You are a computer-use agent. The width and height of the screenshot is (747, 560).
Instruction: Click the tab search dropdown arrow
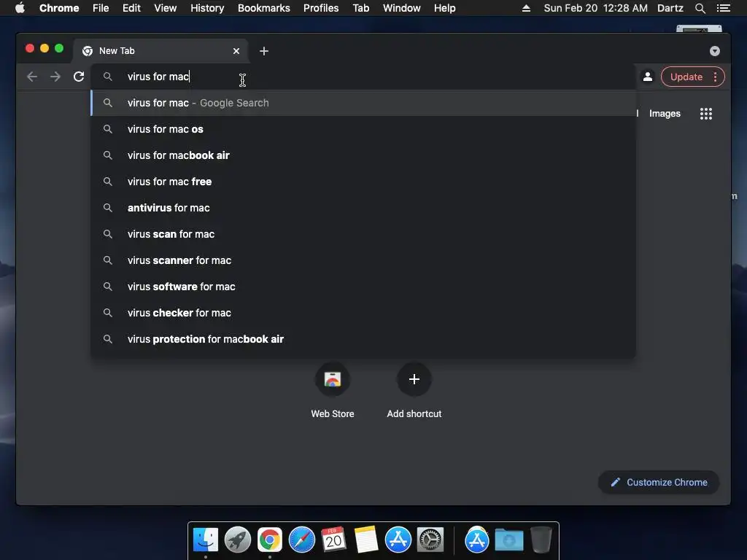(x=714, y=51)
